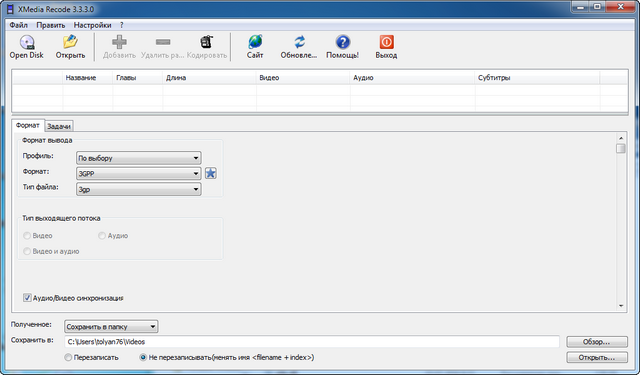The width and height of the screenshot is (640, 375).
Task: Click the Аудио column header
Action: 413,78
